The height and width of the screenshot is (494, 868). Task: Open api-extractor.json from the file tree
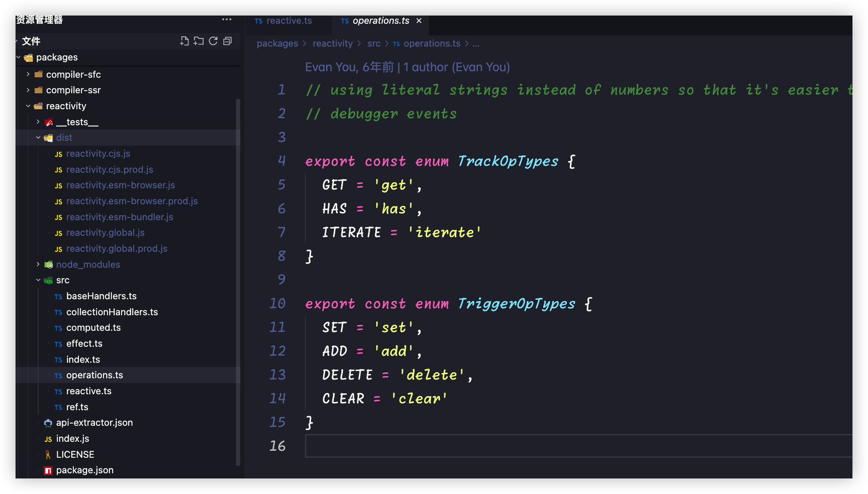click(94, 423)
